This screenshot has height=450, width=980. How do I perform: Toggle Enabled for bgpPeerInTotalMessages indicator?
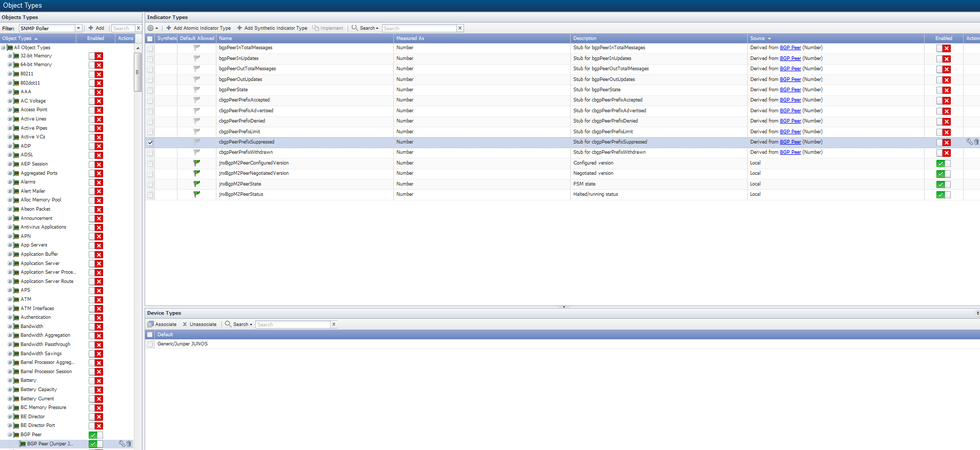pos(943,48)
